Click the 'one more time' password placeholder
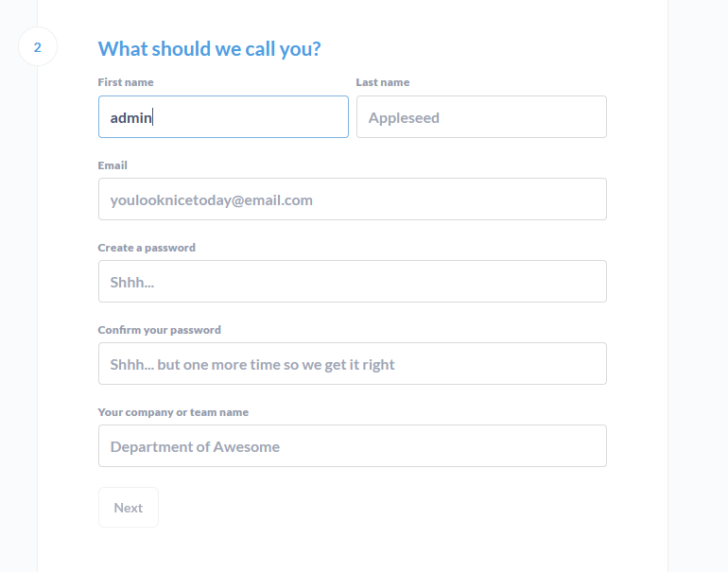Viewport: 728px width, 572px height. (252, 364)
